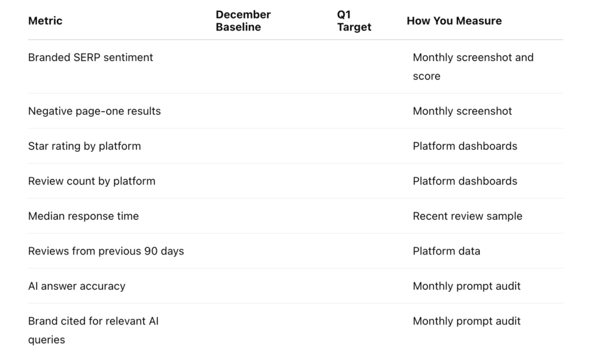Click the December Baseline column header
The height and width of the screenshot is (364, 613).
click(x=243, y=21)
